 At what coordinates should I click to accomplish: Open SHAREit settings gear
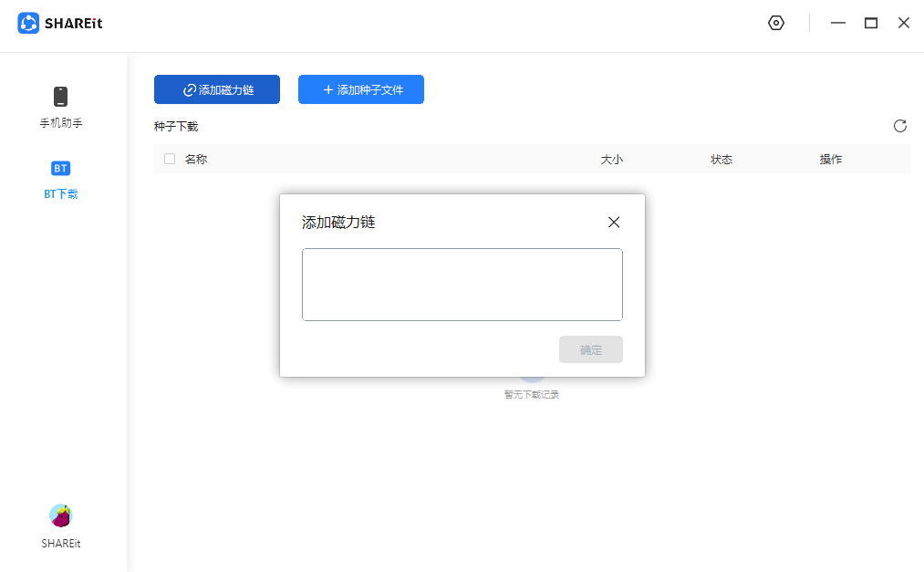[x=775, y=23]
